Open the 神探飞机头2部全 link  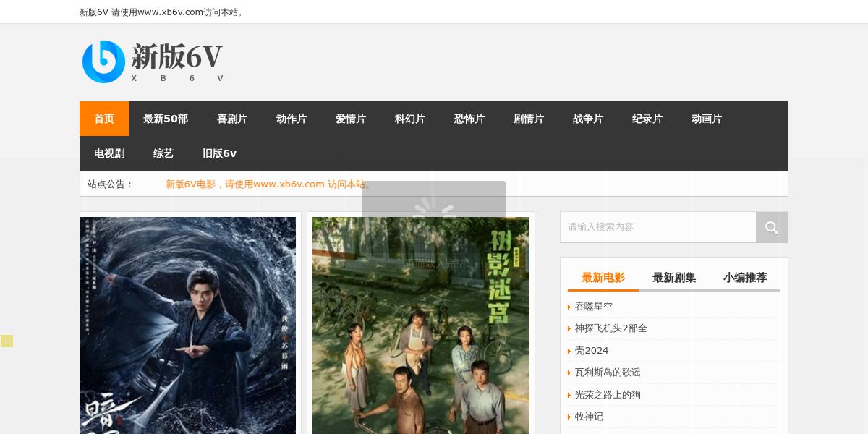coord(611,328)
